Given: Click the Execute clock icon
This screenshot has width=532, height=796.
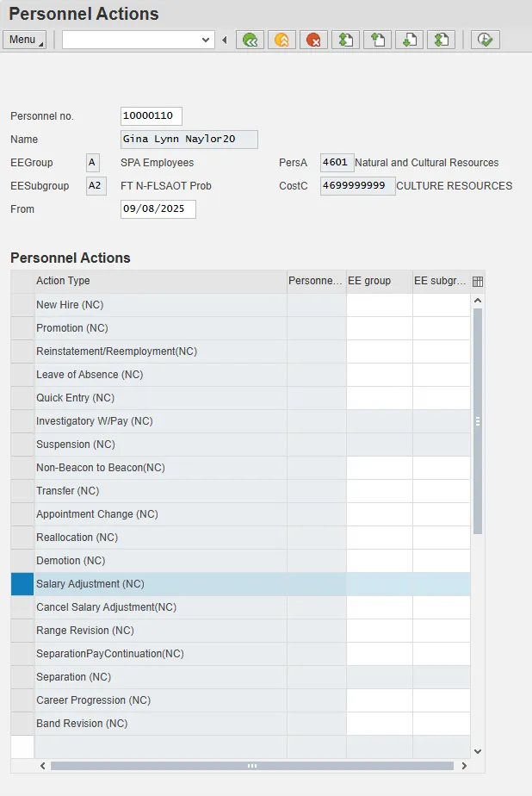Looking at the screenshot, I should (x=486, y=40).
